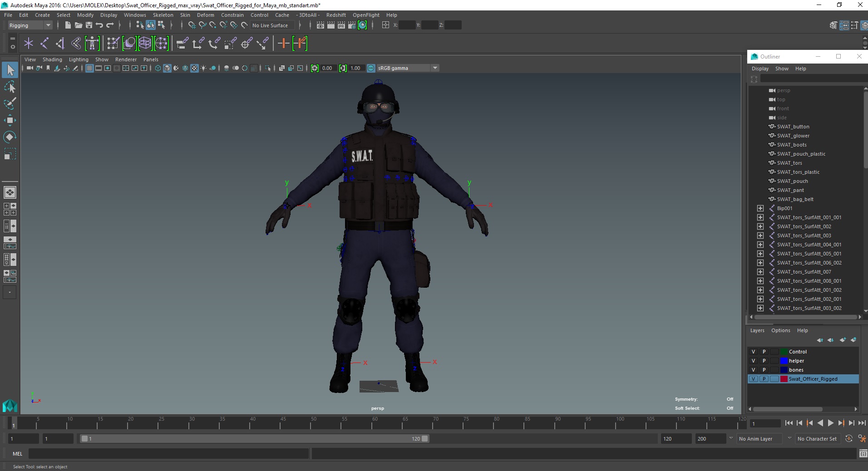
Task: Open the Render View icon
Action: (x=320, y=25)
